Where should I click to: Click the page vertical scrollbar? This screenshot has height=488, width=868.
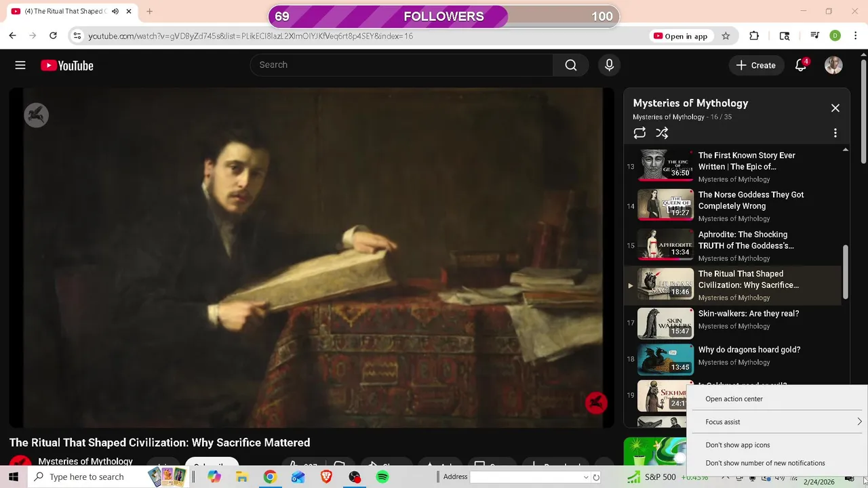pyautogui.click(x=863, y=112)
